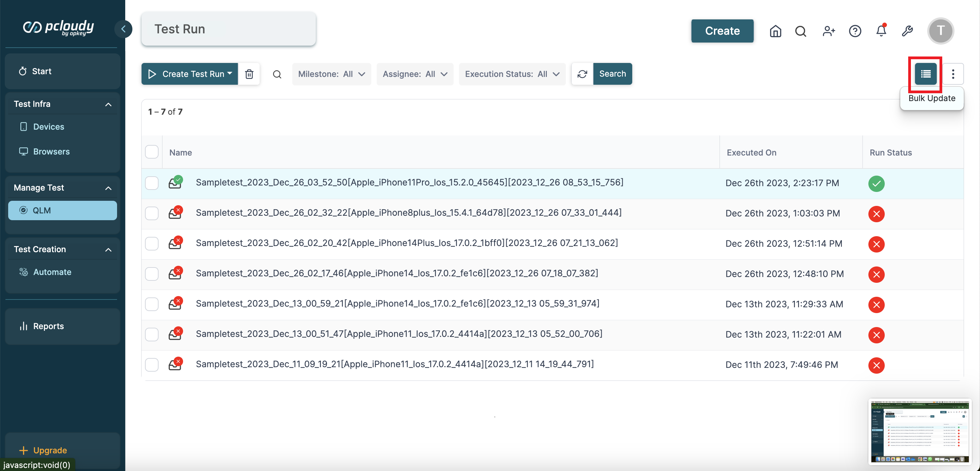Check the iPhone14Plus test run row
This screenshot has height=471, width=980.
point(152,243)
